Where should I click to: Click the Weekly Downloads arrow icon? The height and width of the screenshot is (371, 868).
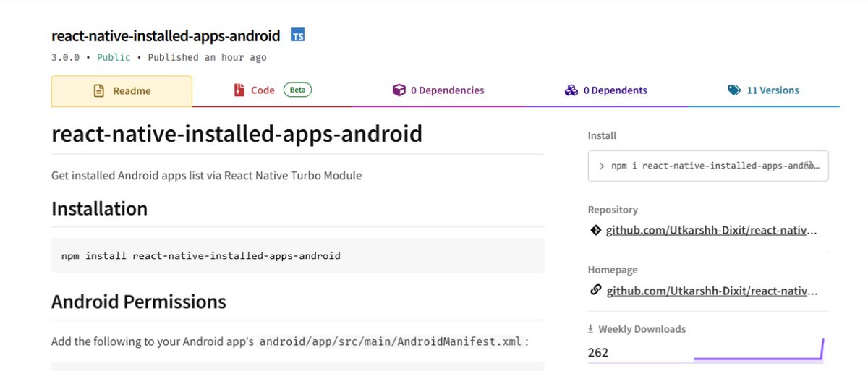[x=591, y=329]
